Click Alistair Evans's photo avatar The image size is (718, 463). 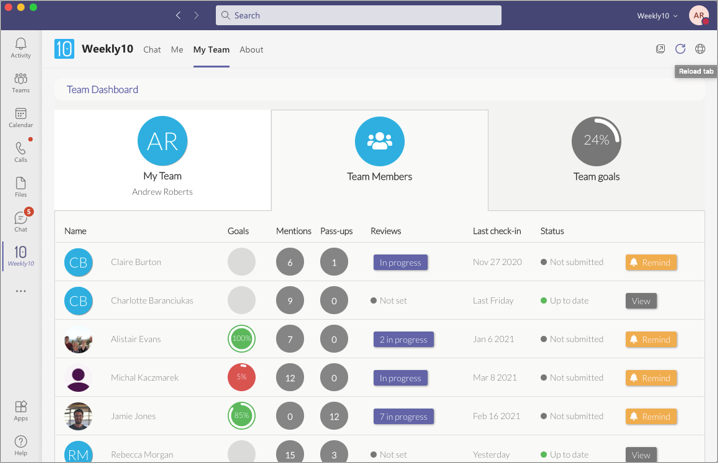(78, 339)
